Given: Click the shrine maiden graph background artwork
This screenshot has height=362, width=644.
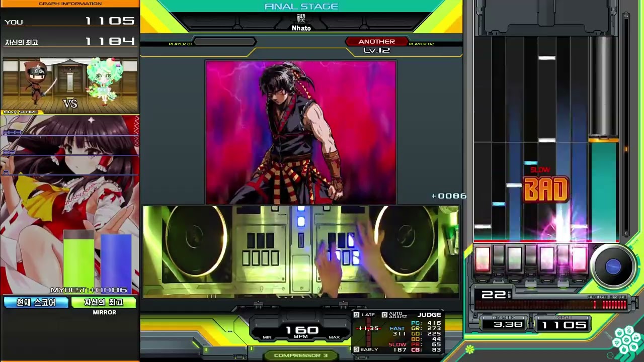Looking at the screenshot, I should pos(70,204).
